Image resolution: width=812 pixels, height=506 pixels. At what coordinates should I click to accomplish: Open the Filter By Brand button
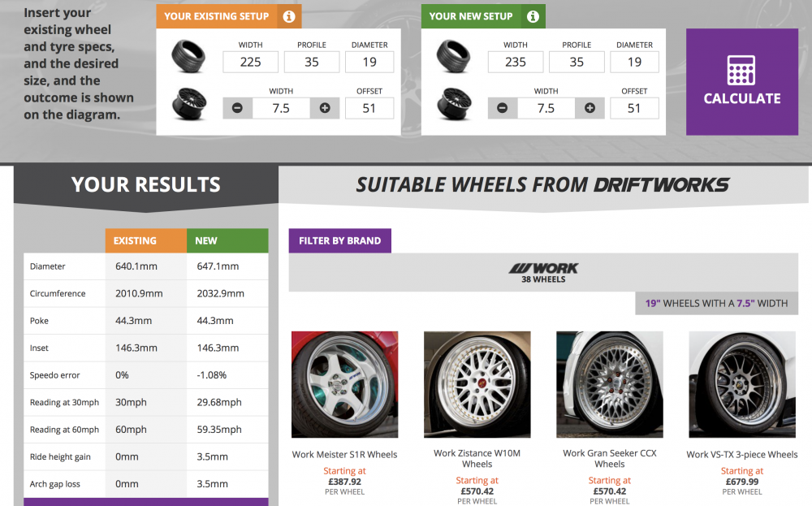pos(339,241)
